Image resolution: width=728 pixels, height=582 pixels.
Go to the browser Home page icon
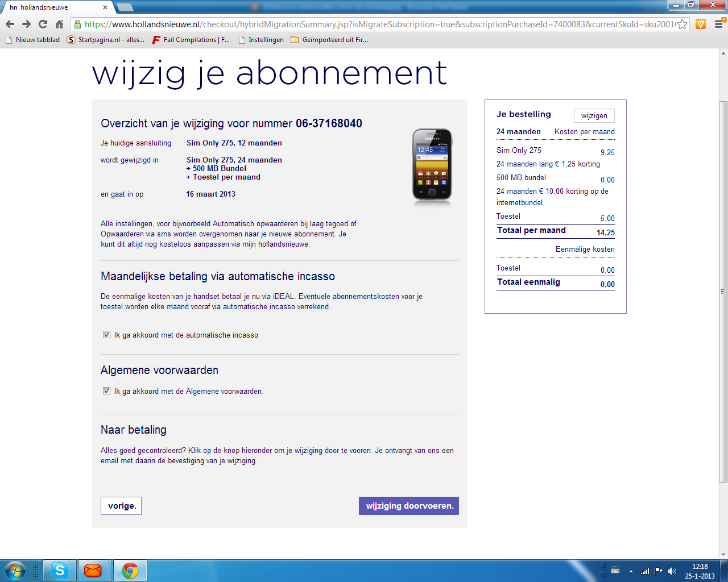pyautogui.click(x=59, y=24)
